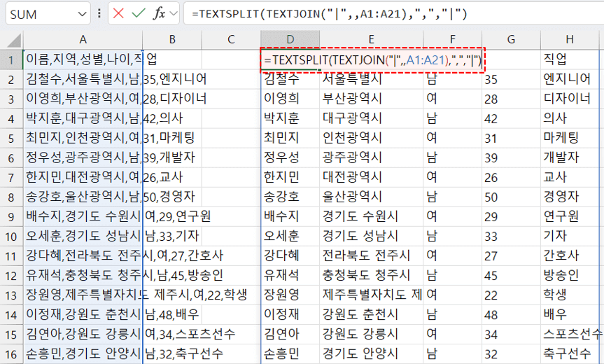Click cell E4 containing 대구광역시
The image size is (604, 364).
click(x=372, y=118)
